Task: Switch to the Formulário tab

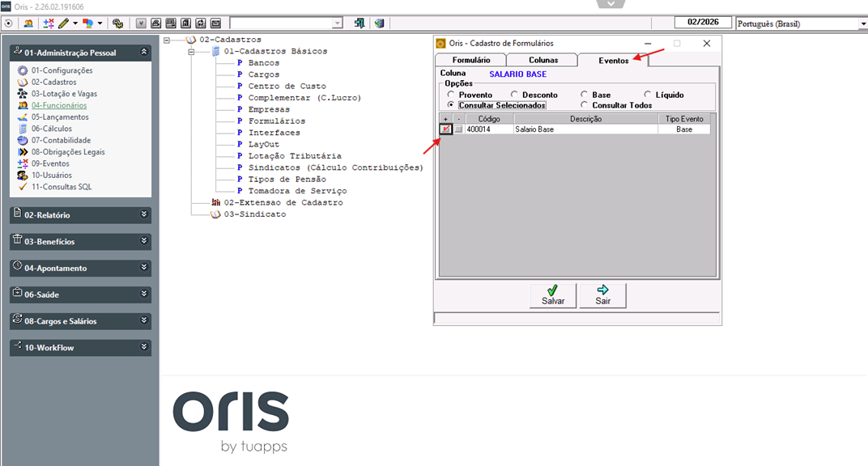Action: [x=471, y=60]
